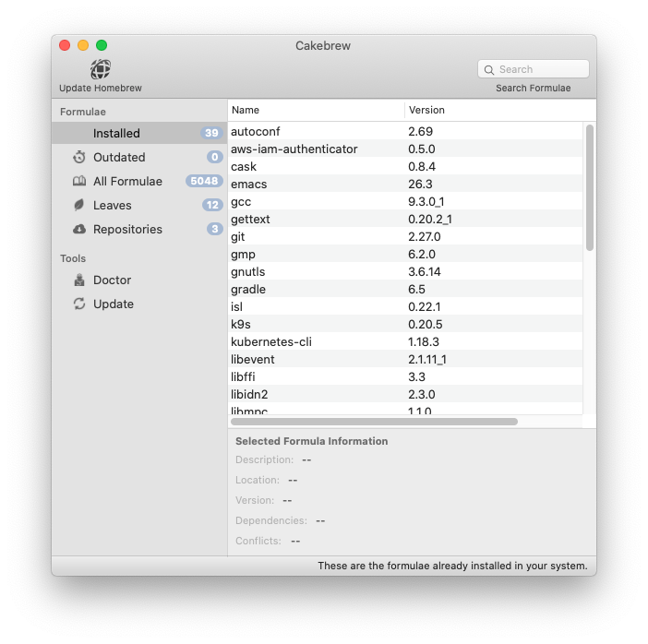Select the gradle formula row
Viewport: 648px width, 644px height.
click(405, 289)
